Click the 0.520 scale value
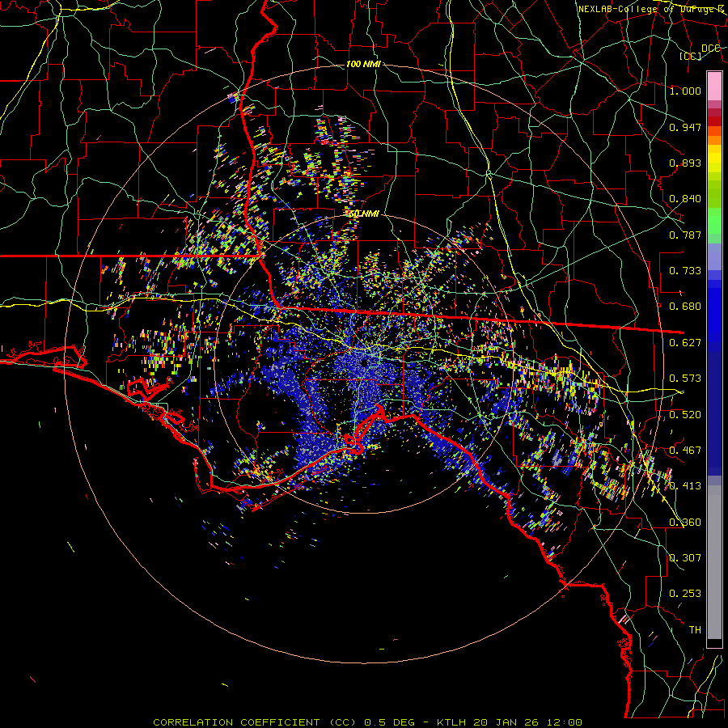Image resolution: width=728 pixels, height=728 pixels. point(685,415)
